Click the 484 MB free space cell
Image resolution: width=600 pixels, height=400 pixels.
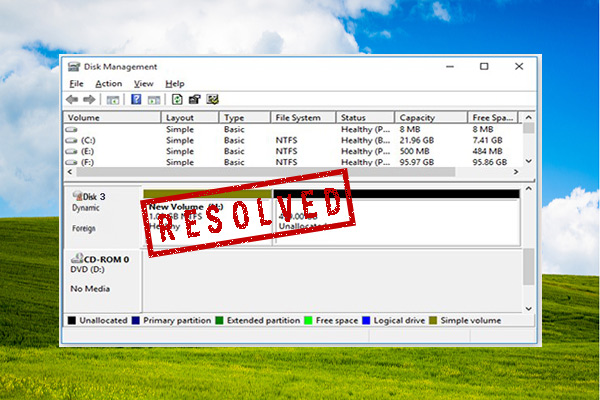click(x=487, y=152)
